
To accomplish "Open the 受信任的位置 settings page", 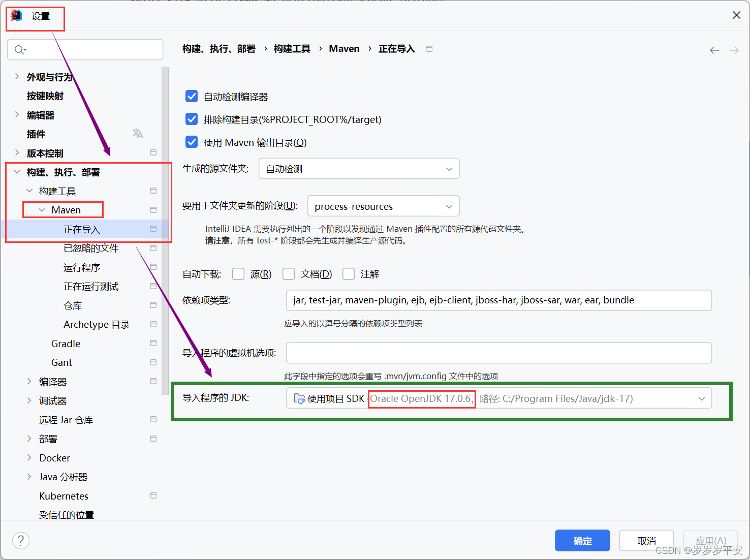I will click(67, 515).
